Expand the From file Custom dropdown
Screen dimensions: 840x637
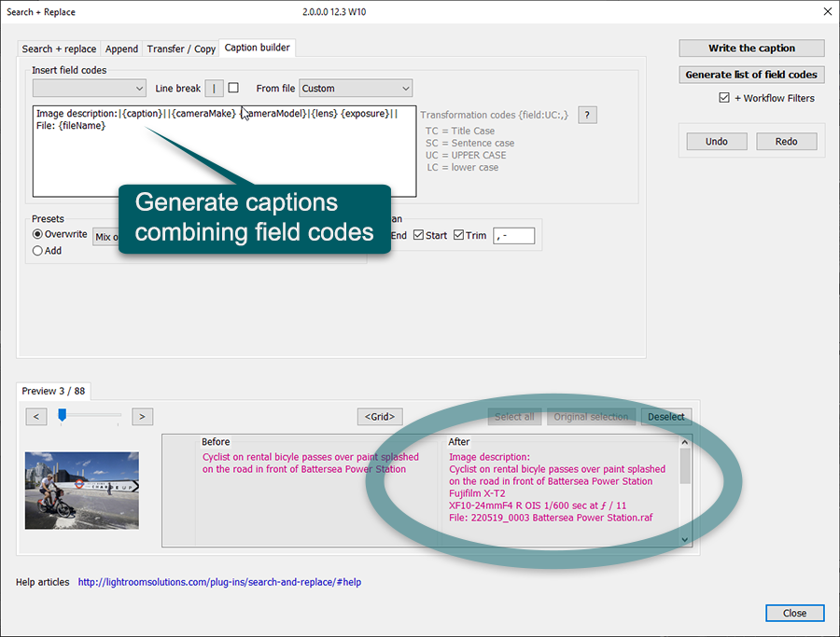pos(356,89)
